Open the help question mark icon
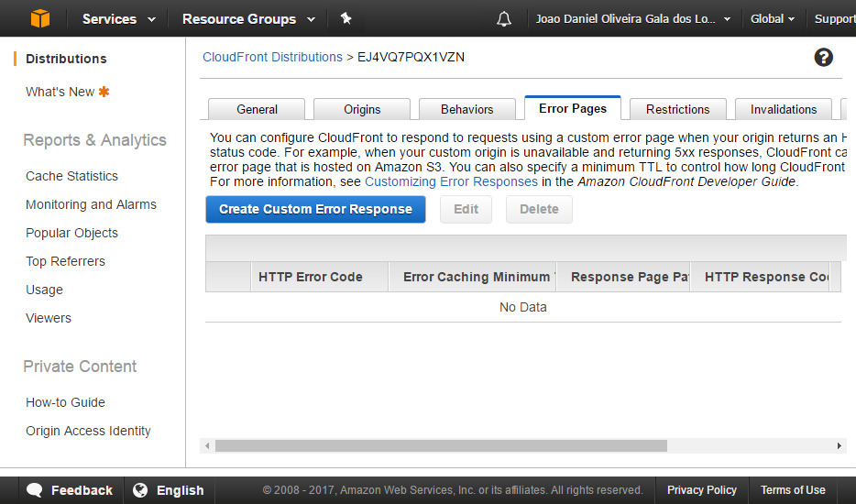The height and width of the screenshot is (504, 856). coord(823,57)
